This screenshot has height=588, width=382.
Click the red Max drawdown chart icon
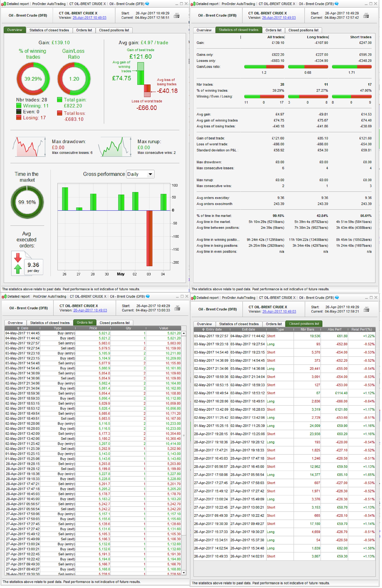[29, 147]
